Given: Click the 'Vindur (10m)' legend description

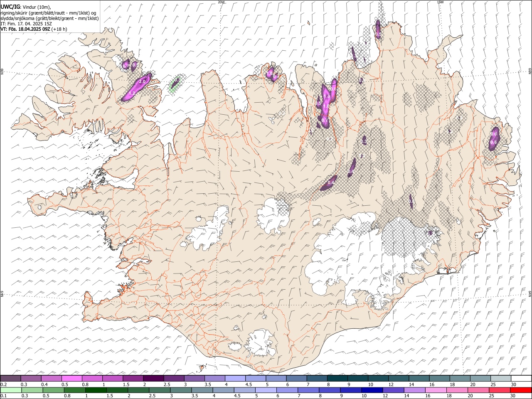Looking at the screenshot, I should tap(36, 7).
